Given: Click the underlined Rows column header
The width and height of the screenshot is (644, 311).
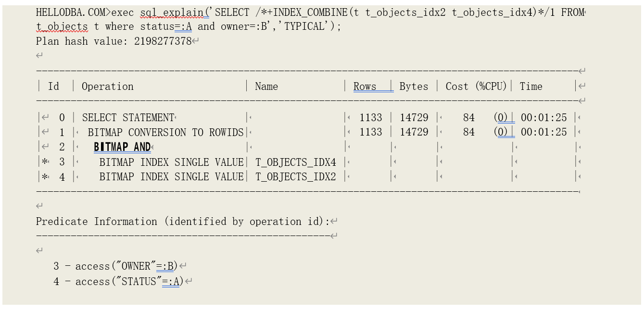Looking at the screenshot, I should (x=365, y=87).
